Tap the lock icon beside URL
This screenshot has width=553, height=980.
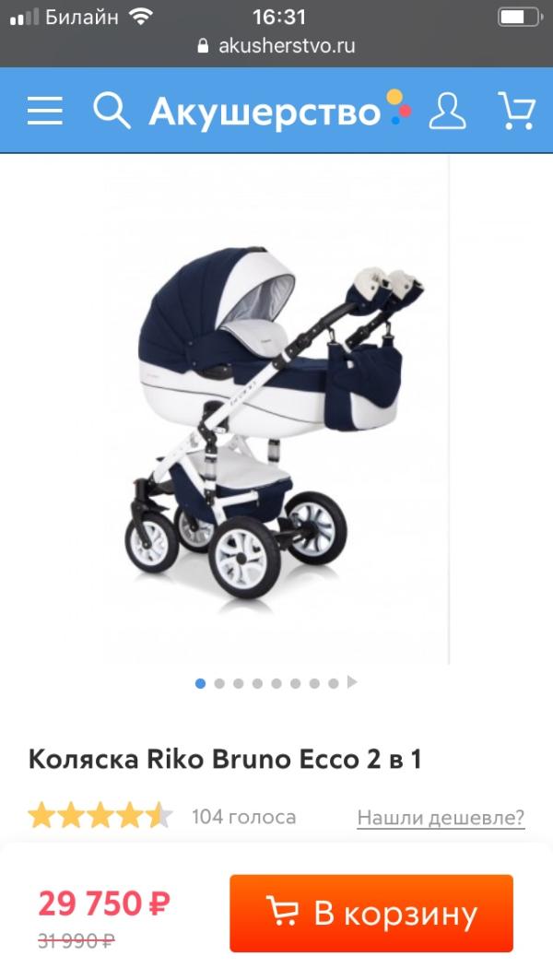coord(203,45)
